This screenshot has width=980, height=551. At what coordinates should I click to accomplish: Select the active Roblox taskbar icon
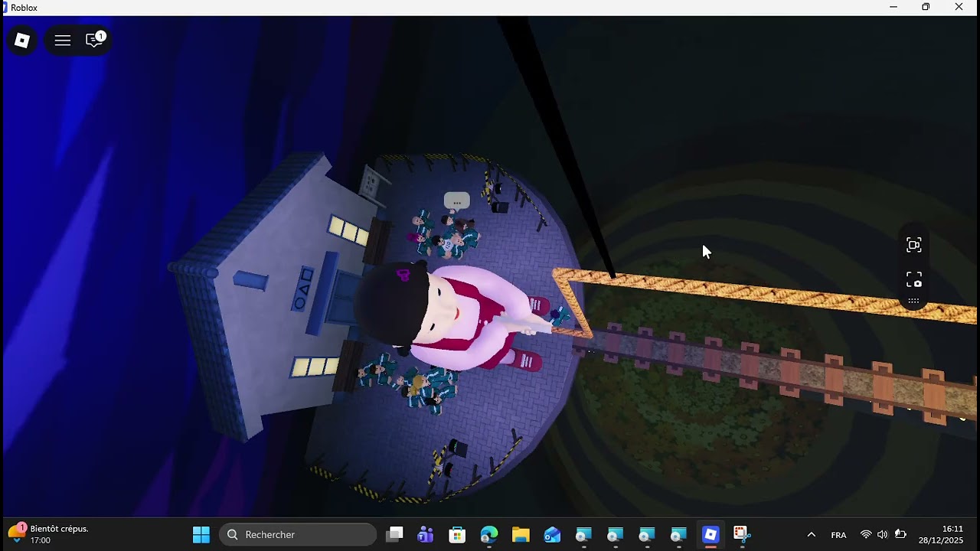click(x=710, y=534)
